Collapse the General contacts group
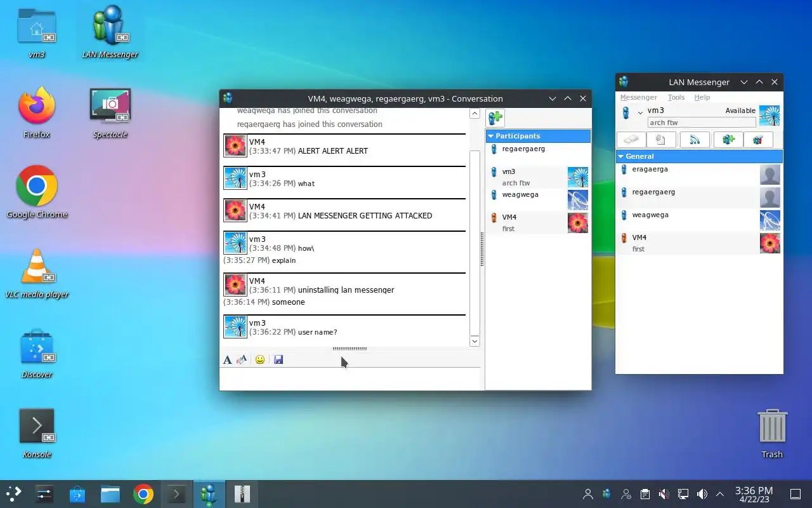The width and height of the screenshot is (812, 508). pyautogui.click(x=620, y=156)
